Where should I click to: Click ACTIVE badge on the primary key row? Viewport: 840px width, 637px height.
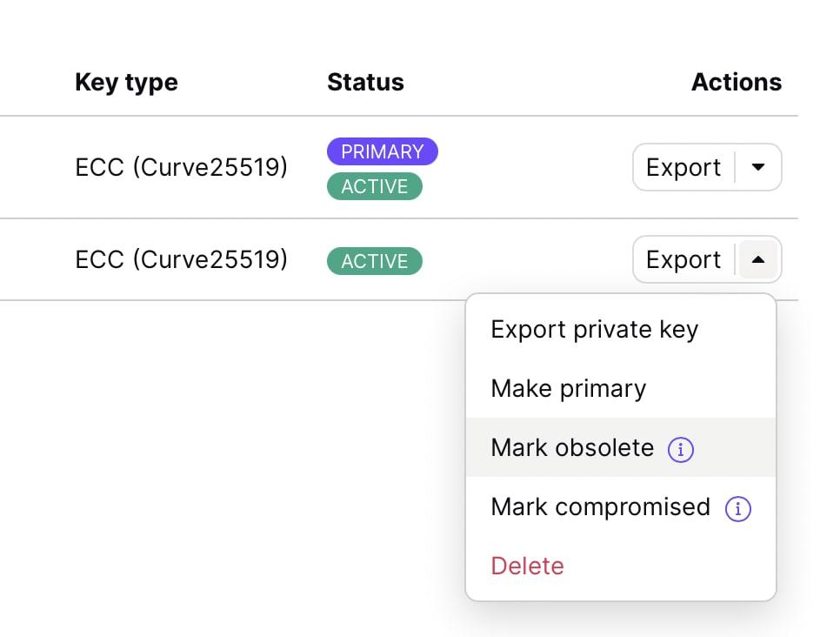(374, 186)
